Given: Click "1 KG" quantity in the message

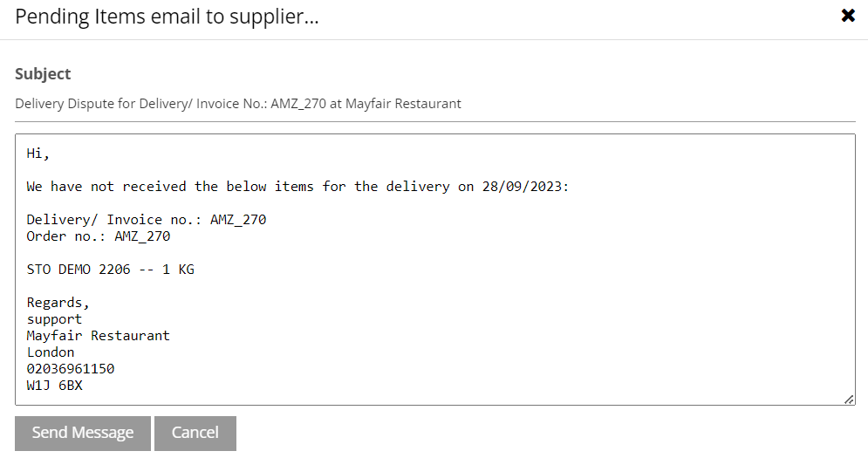Looking at the screenshot, I should (x=178, y=270).
